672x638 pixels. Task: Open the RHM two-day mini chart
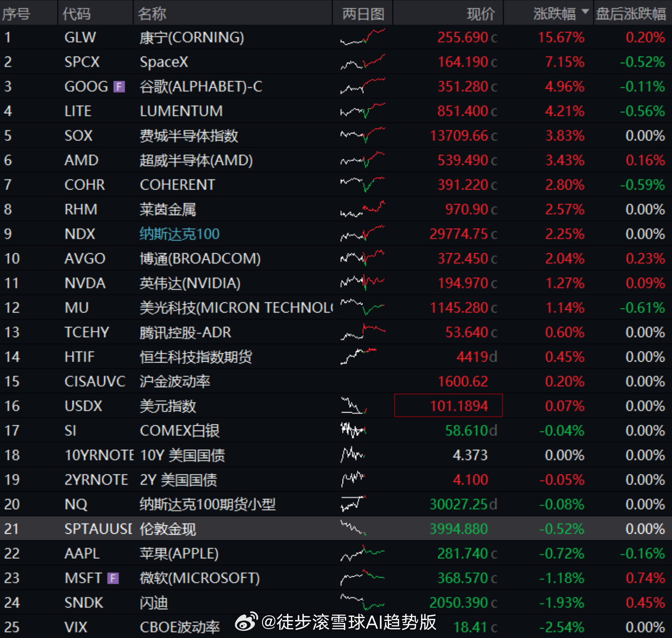coord(362,209)
